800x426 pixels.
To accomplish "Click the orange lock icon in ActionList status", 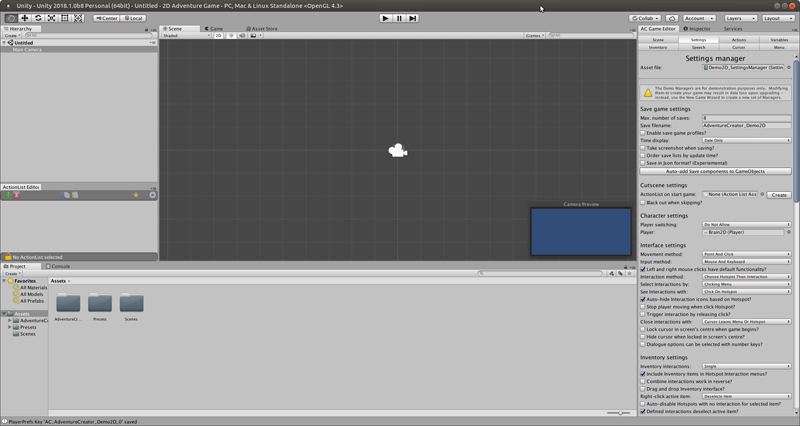I will point(8,257).
